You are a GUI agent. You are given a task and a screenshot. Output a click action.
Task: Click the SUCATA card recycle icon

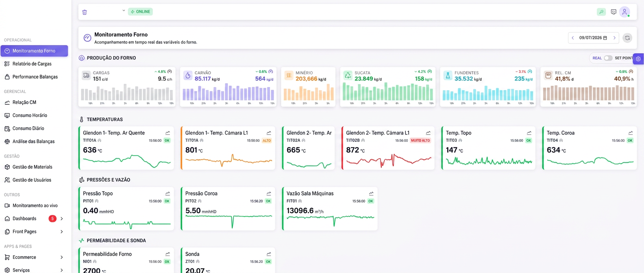coord(348,76)
